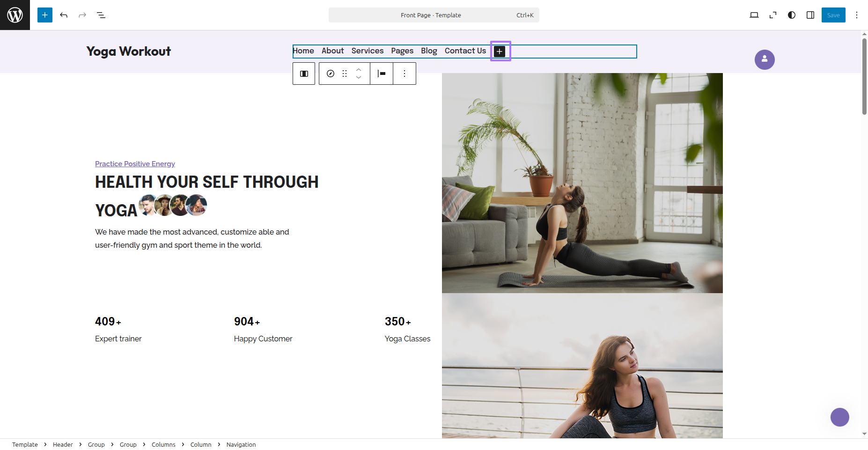The height and width of the screenshot is (450, 868).
Task: Select parent Column block button
Action: pyautogui.click(x=304, y=74)
